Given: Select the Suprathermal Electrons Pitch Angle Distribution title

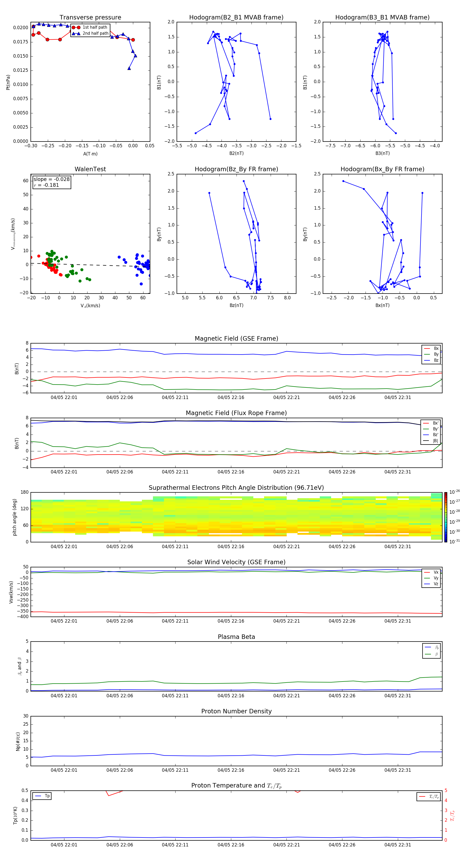Looking at the screenshot, I should coord(236,488).
